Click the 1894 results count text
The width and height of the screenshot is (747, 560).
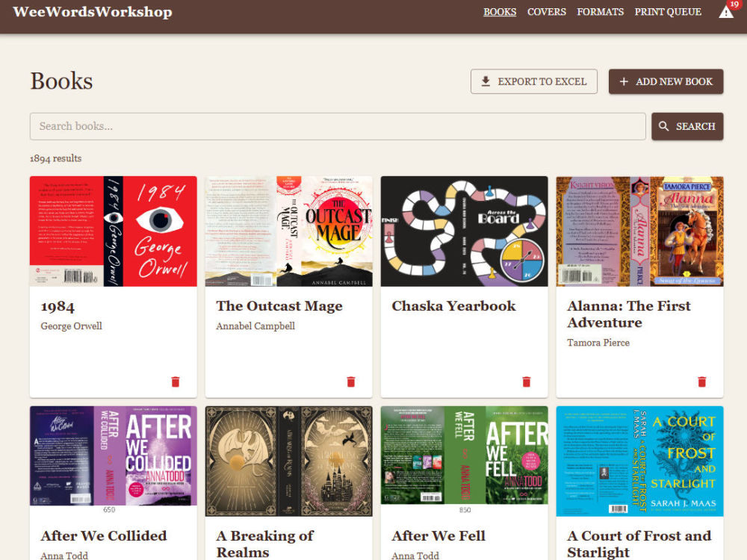56,158
